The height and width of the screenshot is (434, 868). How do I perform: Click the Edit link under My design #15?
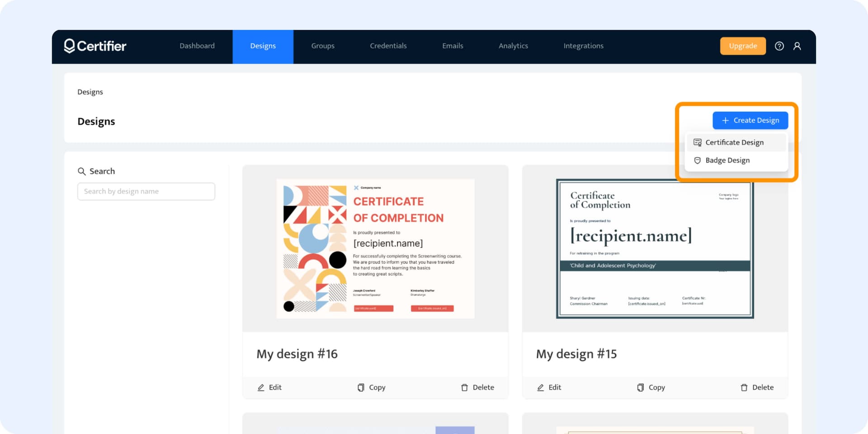(549, 387)
